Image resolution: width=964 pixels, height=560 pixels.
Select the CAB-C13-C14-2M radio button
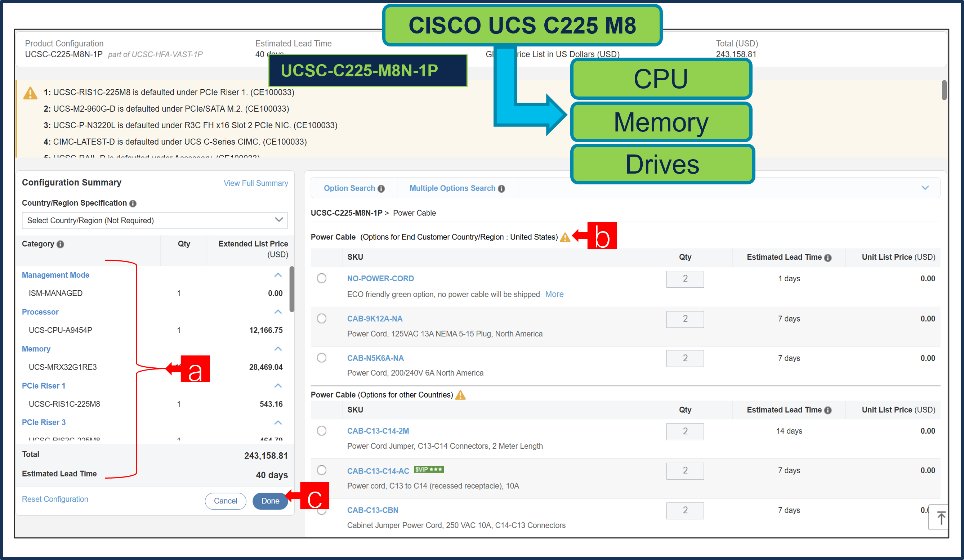point(321,431)
